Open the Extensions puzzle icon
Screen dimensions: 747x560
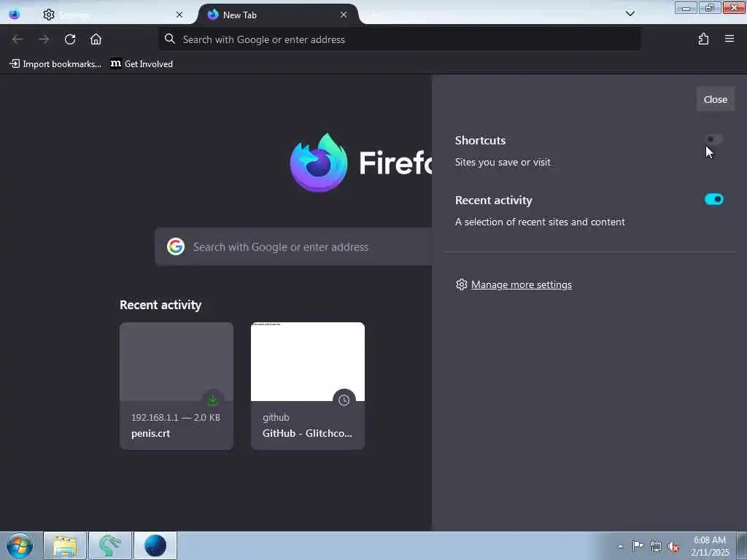[x=703, y=39]
